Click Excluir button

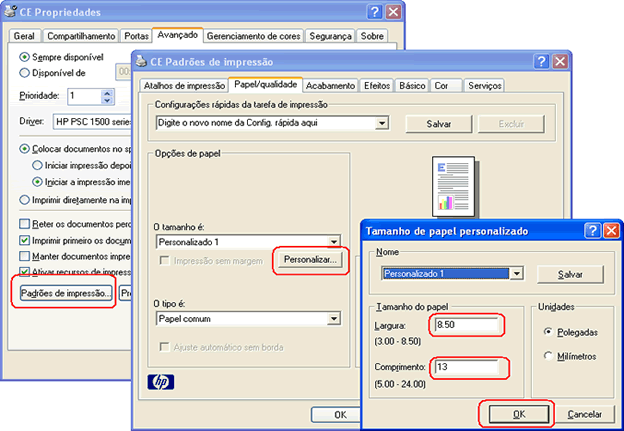tap(511, 124)
